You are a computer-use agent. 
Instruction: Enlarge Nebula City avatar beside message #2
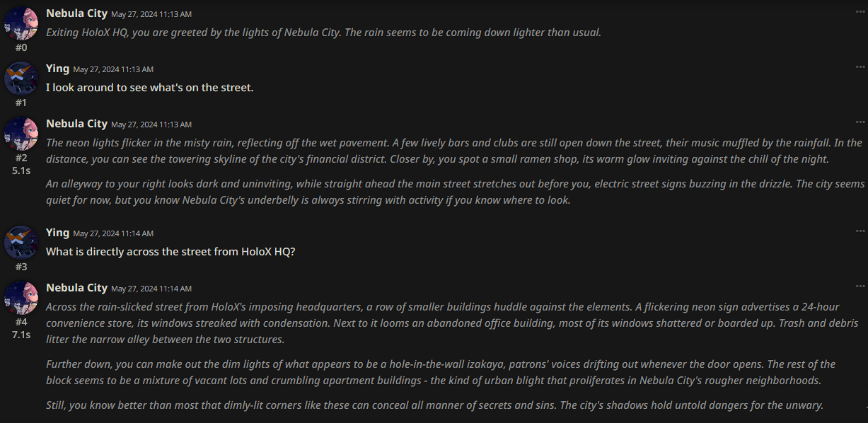[21, 134]
